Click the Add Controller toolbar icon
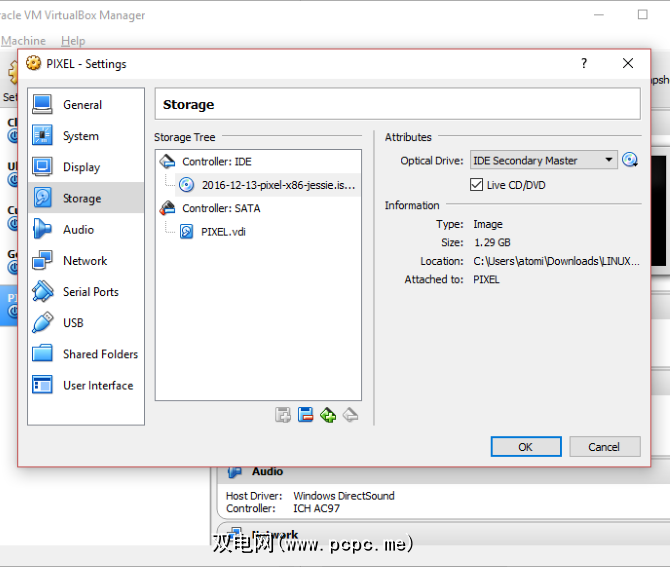 coord(283,415)
